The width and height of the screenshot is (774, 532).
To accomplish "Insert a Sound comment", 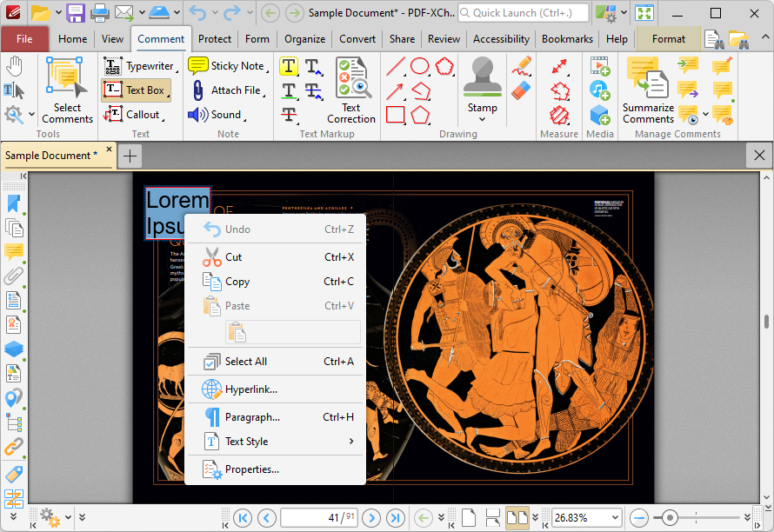I will tap(217, 115).
